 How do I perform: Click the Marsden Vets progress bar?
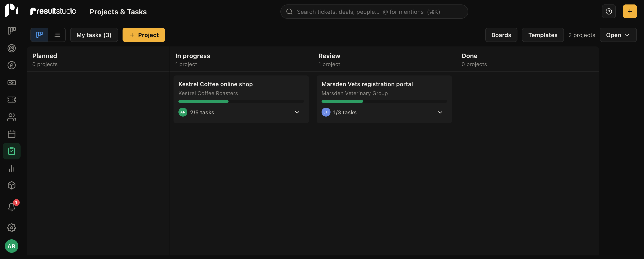[x=384, y=101]
